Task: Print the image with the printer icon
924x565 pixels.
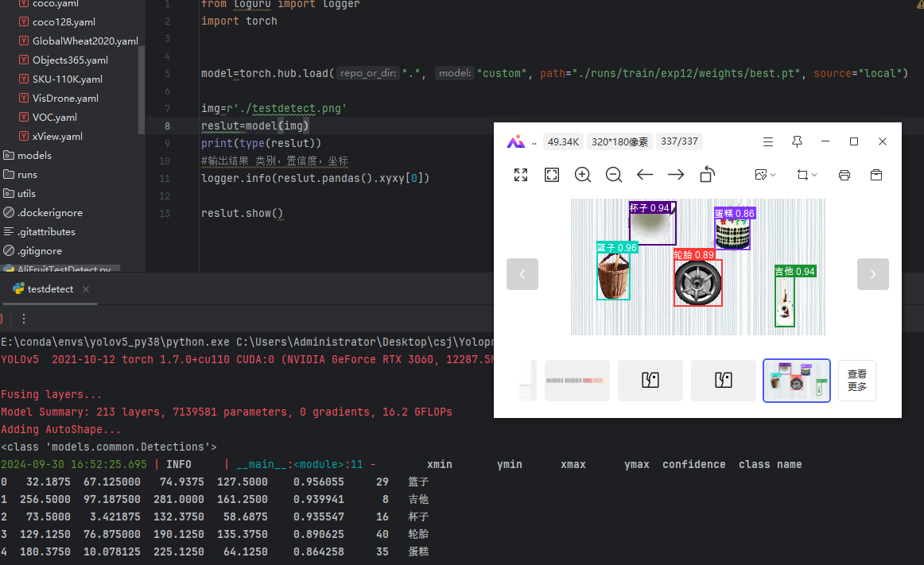Action: pyautogui.click(x=844, y=175)
